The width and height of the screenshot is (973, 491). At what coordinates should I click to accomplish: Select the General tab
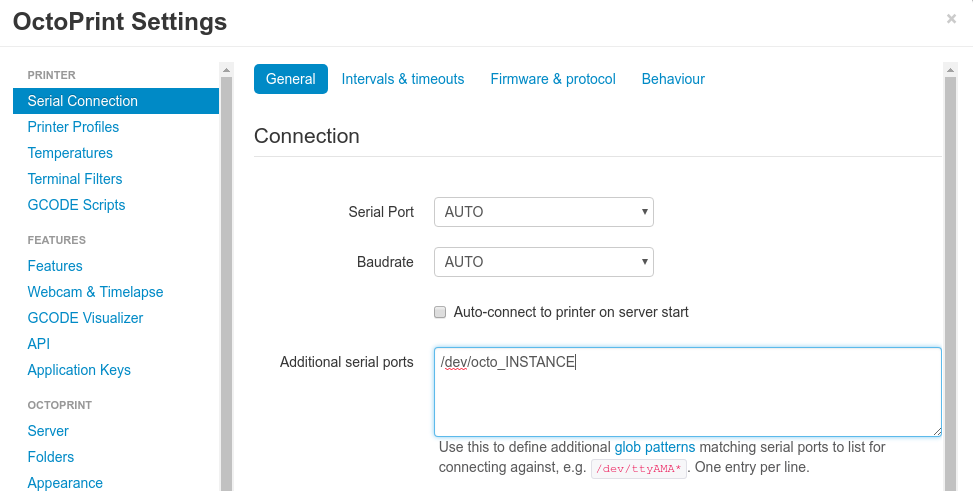click(291, 79)
